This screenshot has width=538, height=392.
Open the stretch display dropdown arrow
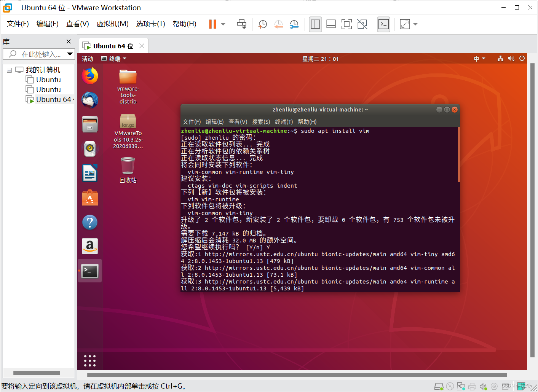(x=415, y=24)
